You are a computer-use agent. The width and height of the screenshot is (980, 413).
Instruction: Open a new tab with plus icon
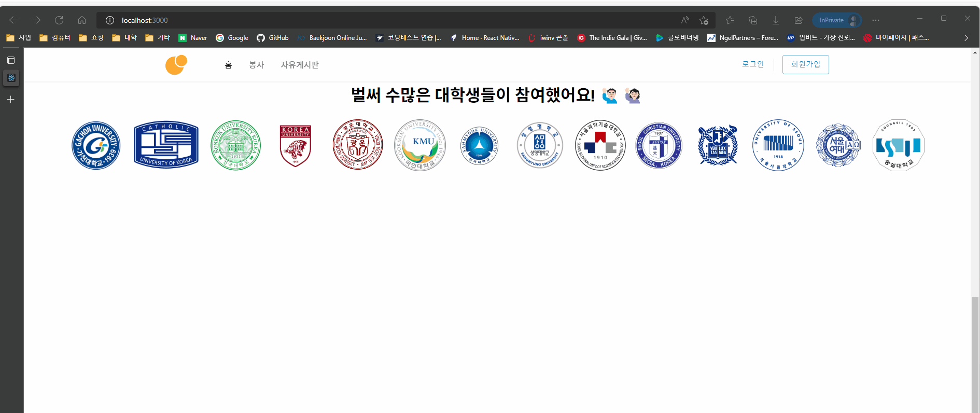[x=11, y=99]
